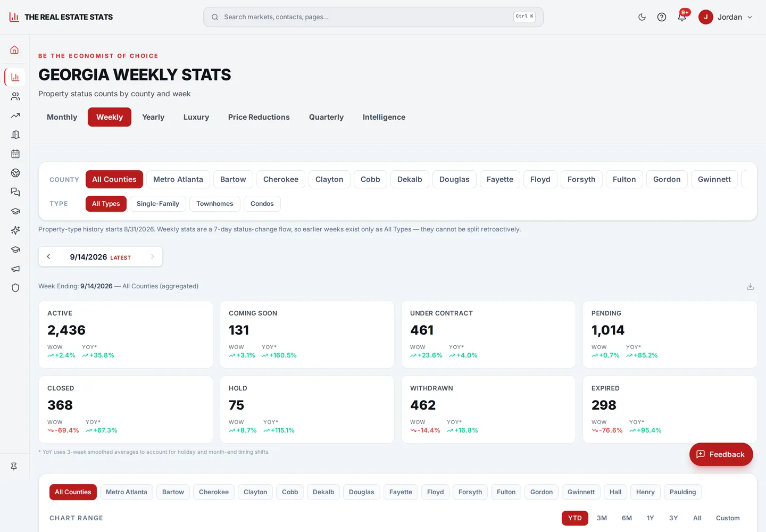This screenshot has height=532, width=766.
Task: Choose Custom chart range
Action: click(728, 518)
